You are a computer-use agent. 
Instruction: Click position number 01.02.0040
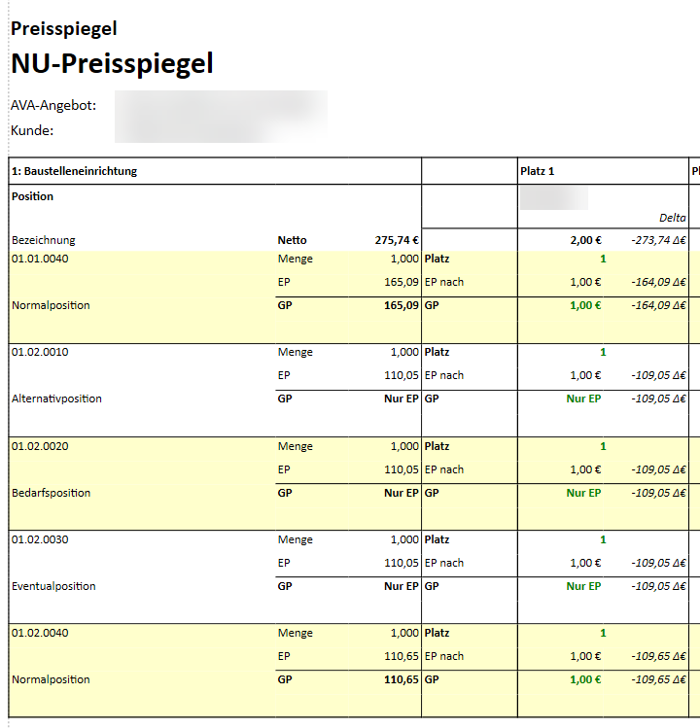[x=40, y=633]
